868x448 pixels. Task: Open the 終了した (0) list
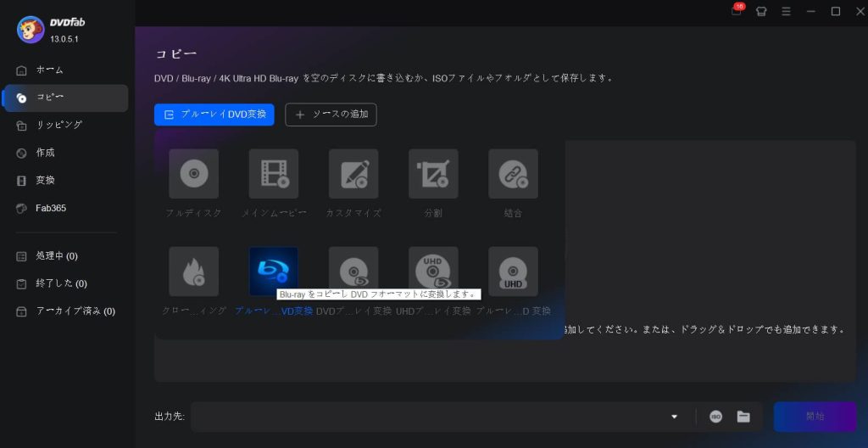[x=65, y=284]
